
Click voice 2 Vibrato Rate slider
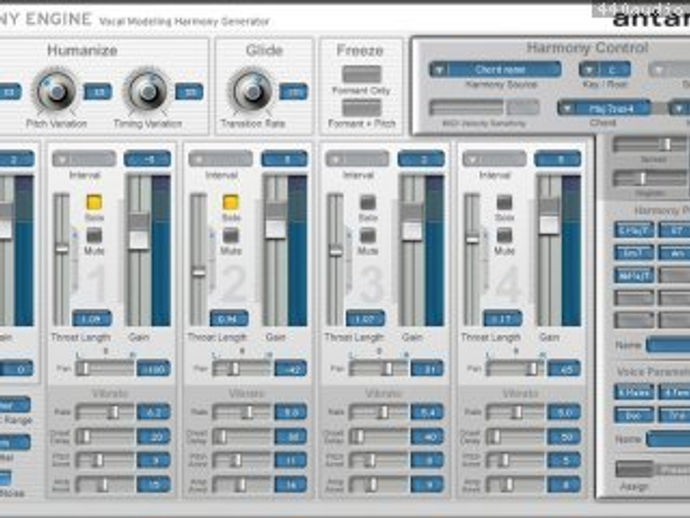click(242, 412)
